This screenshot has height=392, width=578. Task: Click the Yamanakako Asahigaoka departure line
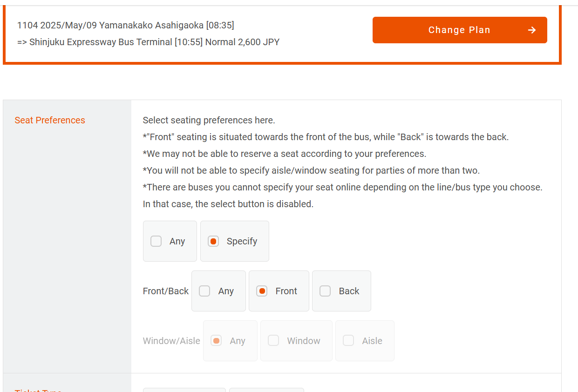click(126, 25)
